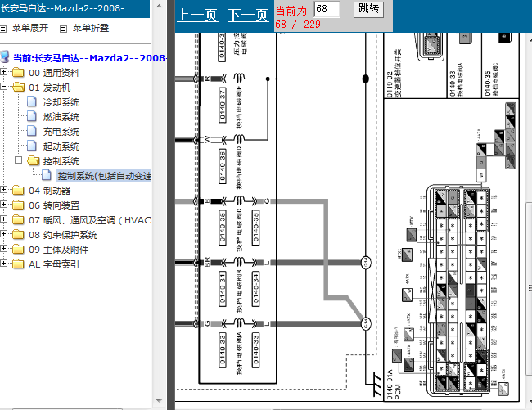Click the 08 约束保护系统 folder icon
Screen dimensions: 532x410
[x=18, y=234]
